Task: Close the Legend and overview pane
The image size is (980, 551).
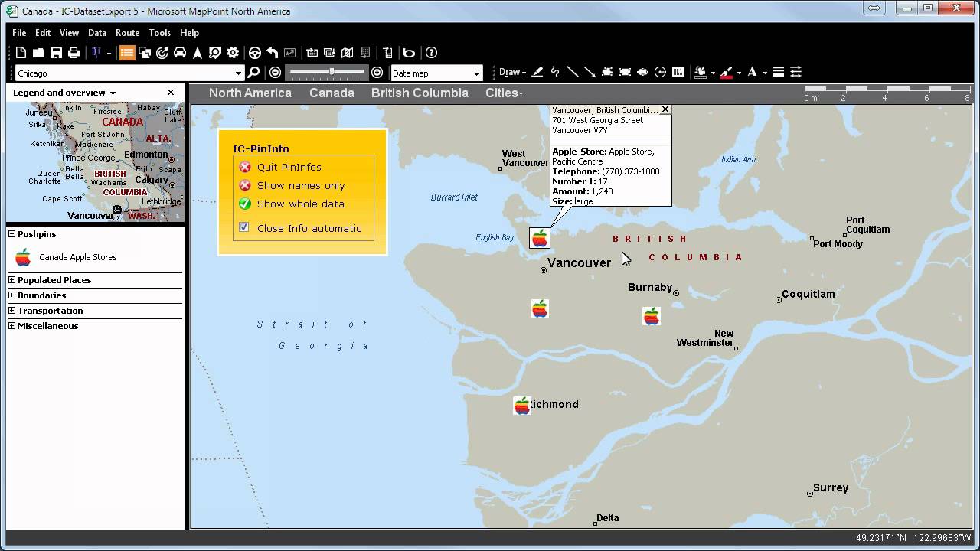Action: 171,93
